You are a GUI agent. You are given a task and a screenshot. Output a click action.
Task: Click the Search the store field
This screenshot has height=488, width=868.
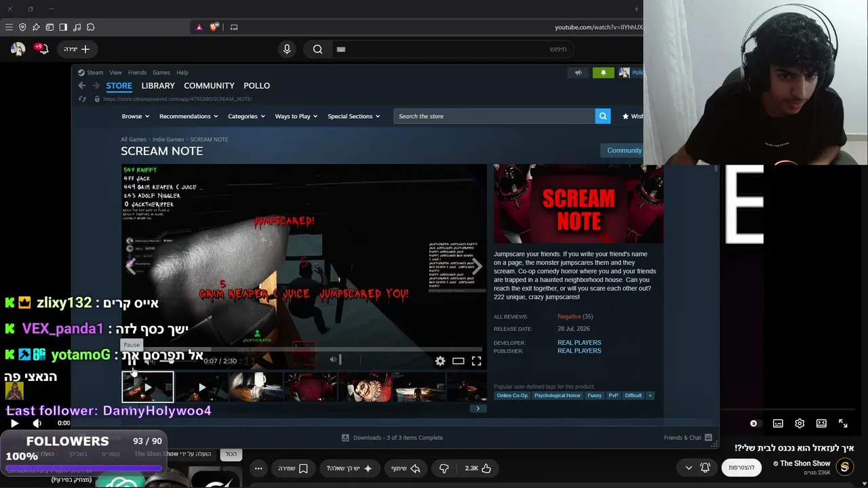click(x=494, y=116)
